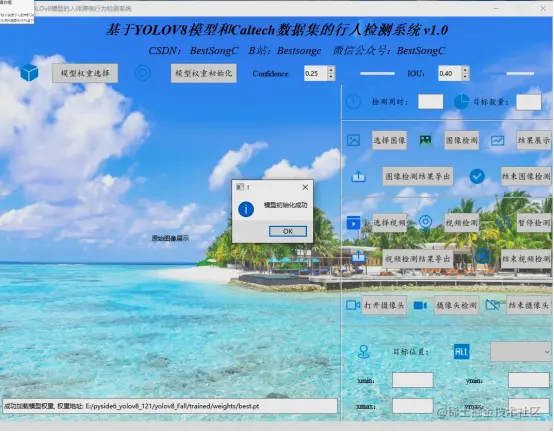
Task: Click the picture icon beside 选择图像
Action: [353, 140]
